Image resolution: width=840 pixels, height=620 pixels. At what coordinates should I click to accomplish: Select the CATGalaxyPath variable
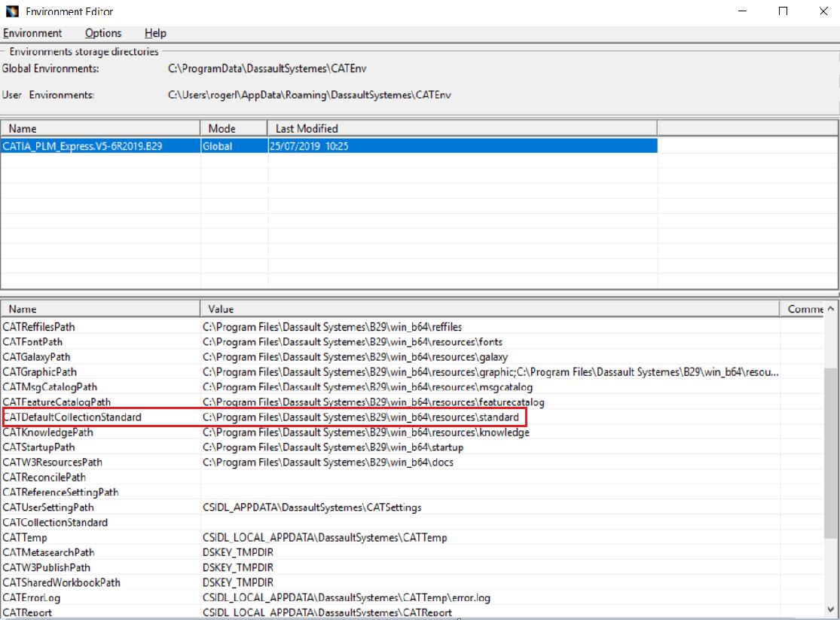coord(36,357)
